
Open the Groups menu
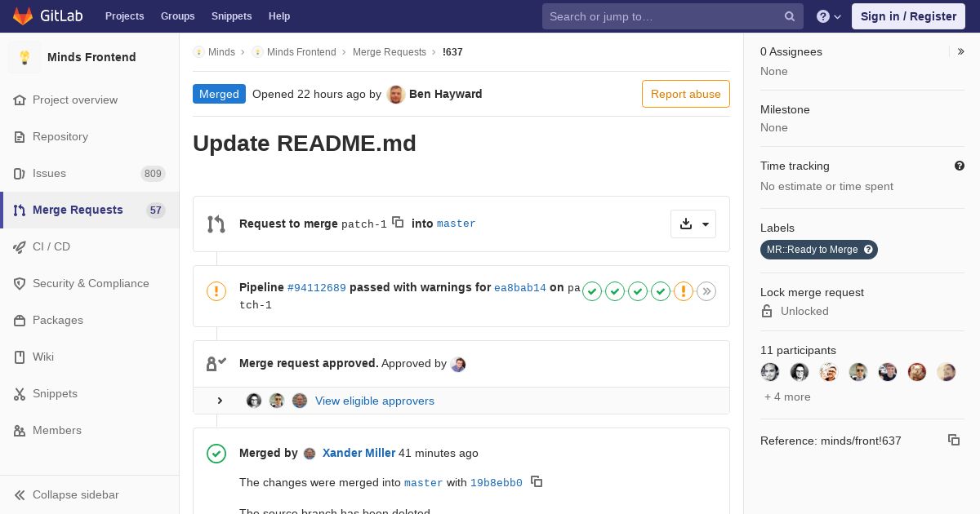tap(177, 16)
